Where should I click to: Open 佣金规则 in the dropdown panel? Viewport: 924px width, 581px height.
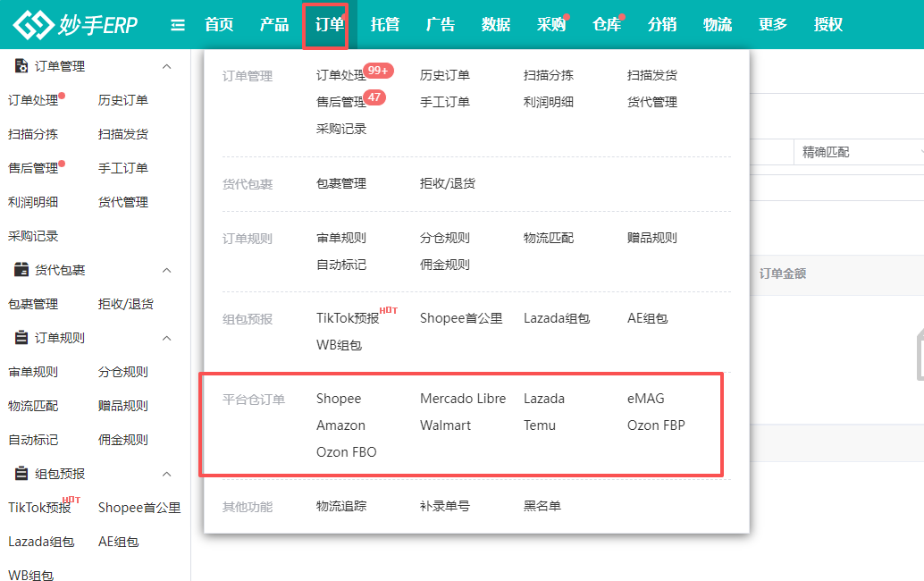(x=445, y=265)
